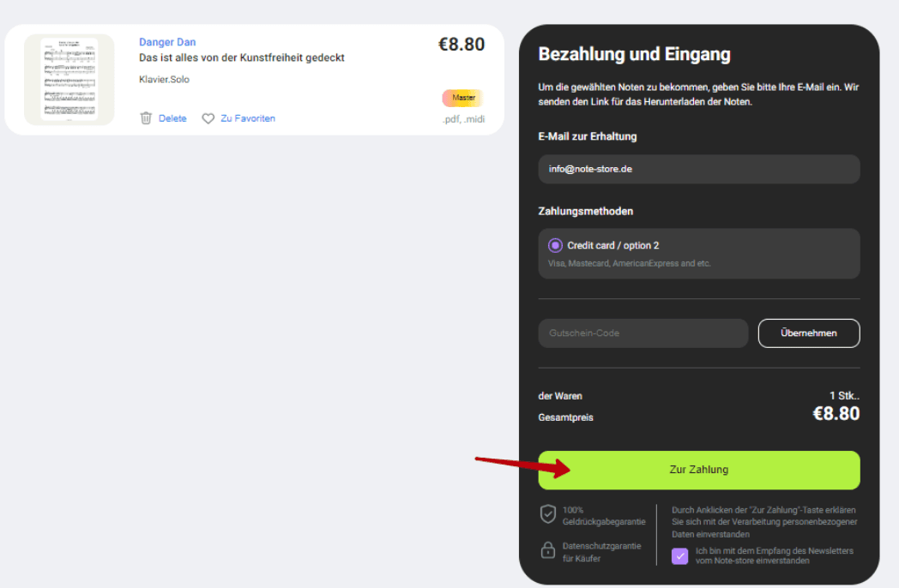Click the Delete text link
Image resolution: width=899 pixels, height=588 pixels.
pyautogui.click(x=172, y=118)
